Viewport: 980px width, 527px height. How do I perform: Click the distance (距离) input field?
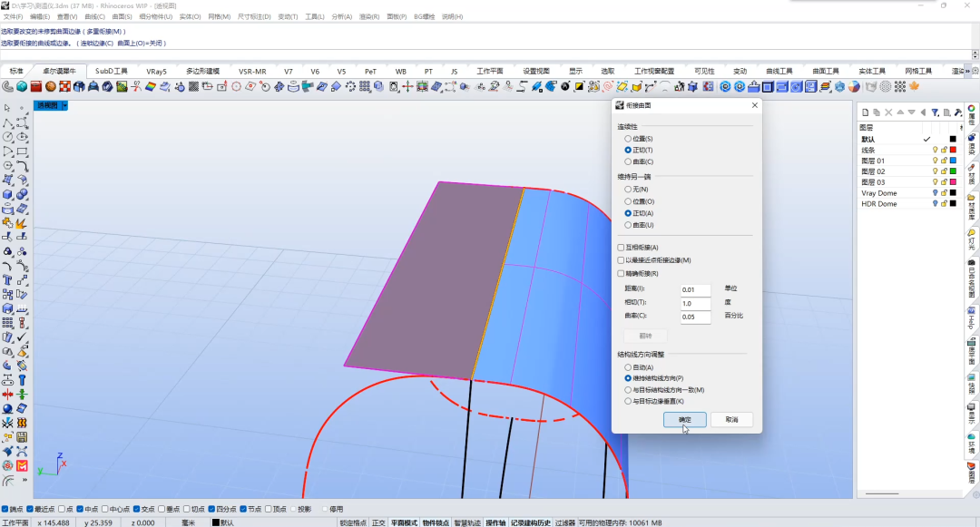(x=696, y=289)
